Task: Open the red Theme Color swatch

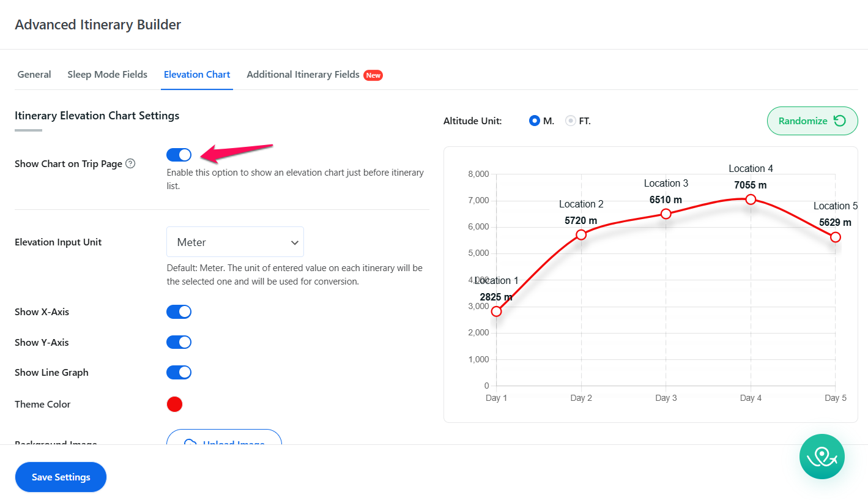Action: tap(174, 405)
